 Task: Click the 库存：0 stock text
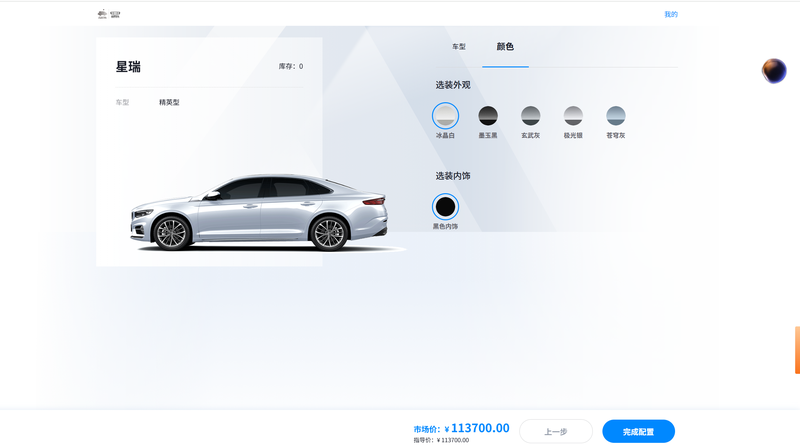[291, 66]
